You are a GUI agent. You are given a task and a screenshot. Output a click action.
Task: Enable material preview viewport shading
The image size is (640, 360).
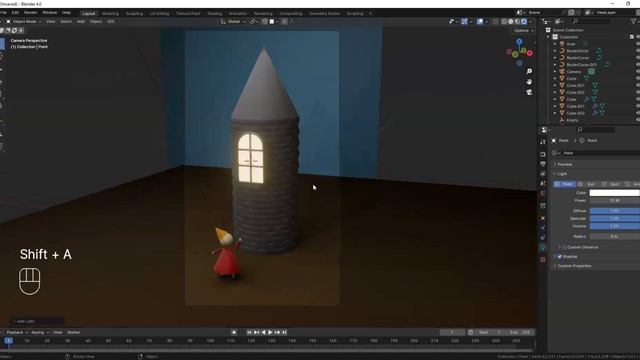point(517,22)
